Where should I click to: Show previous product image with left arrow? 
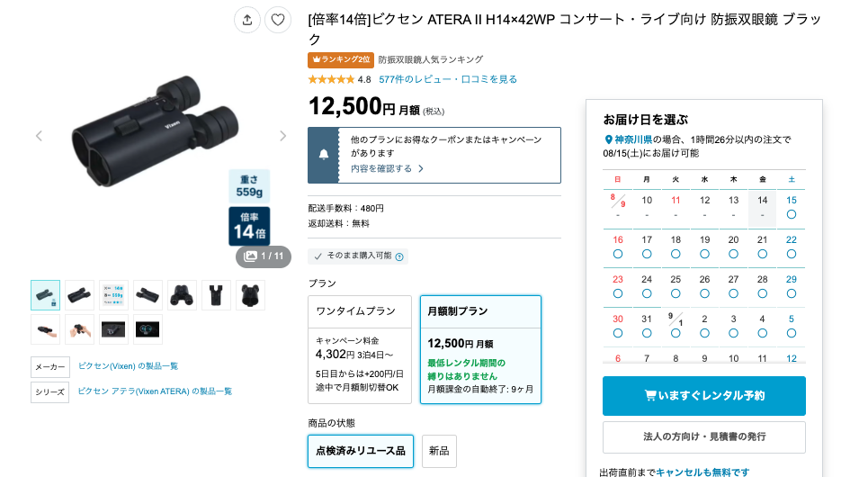pos(39,136)
